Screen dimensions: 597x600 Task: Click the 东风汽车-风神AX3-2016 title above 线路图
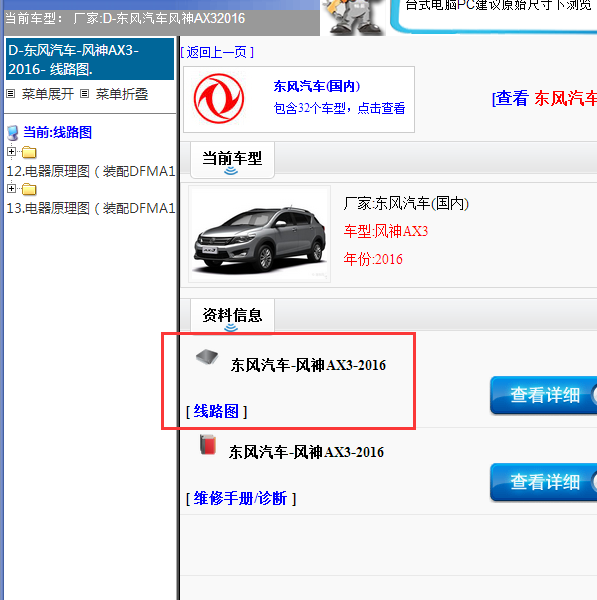tap(308, 365)
